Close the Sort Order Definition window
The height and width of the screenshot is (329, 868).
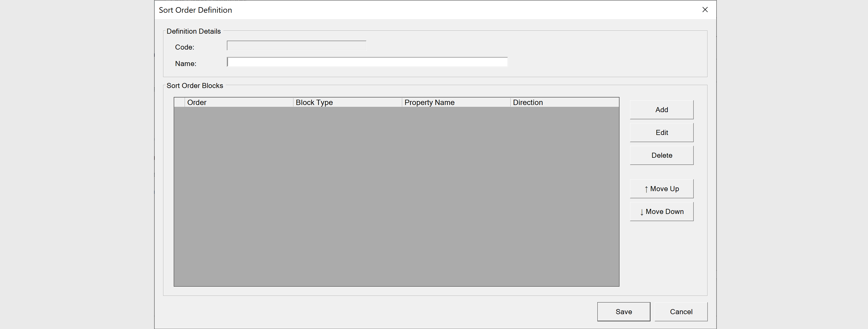click(705, 10)
